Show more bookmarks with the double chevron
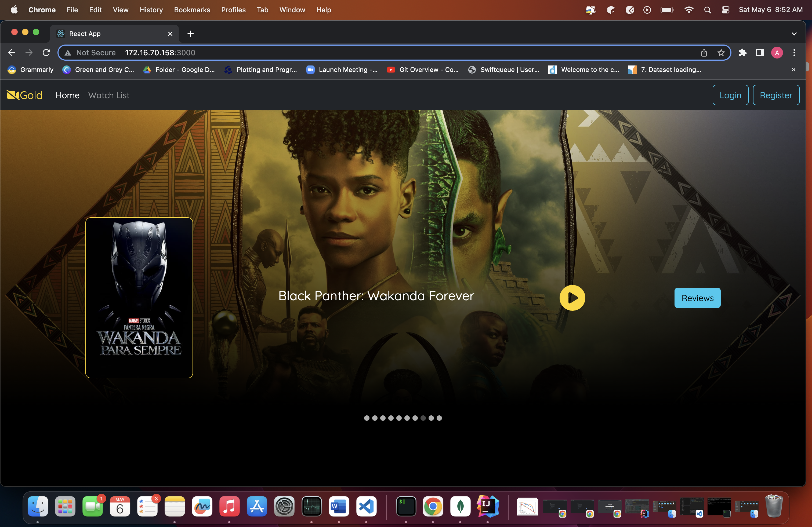Screen dimensions: 812x527 (x=793, y=69)
